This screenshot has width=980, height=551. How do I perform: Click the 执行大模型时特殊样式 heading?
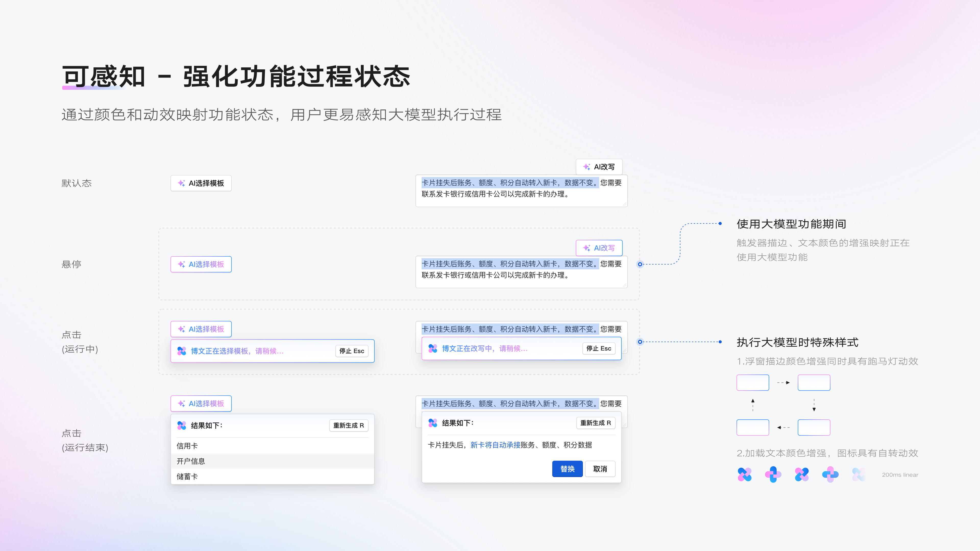click(x=797, y=342)
